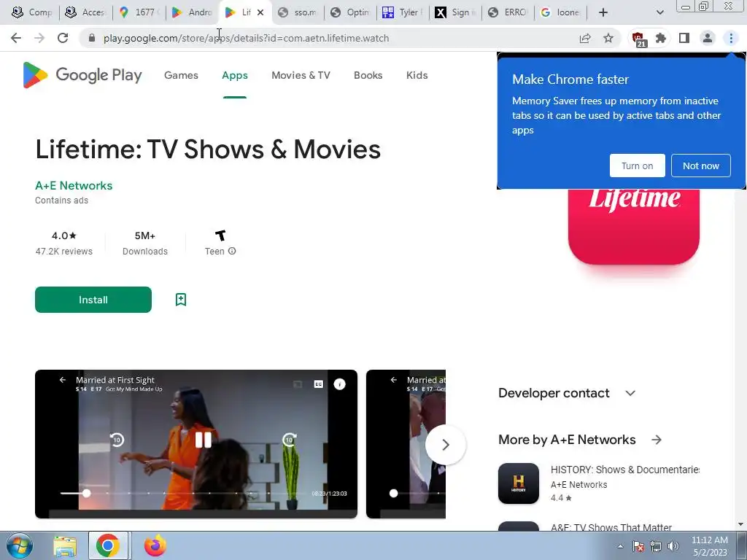Click rewind 10 seconds in first screenshot
Viewport: 747px width, 560px height.
(117, 440)
